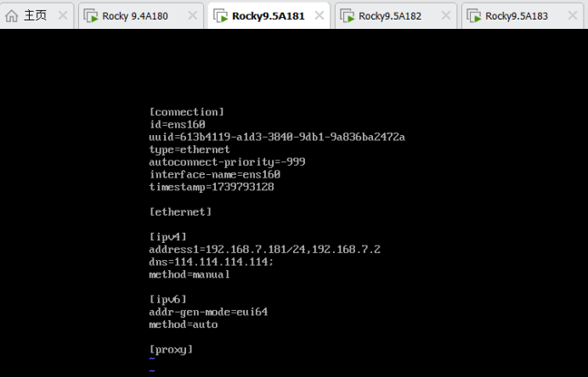This screenshot has width=588, height=378.
Task: Click the method=manual line
Action: (189, 274)
